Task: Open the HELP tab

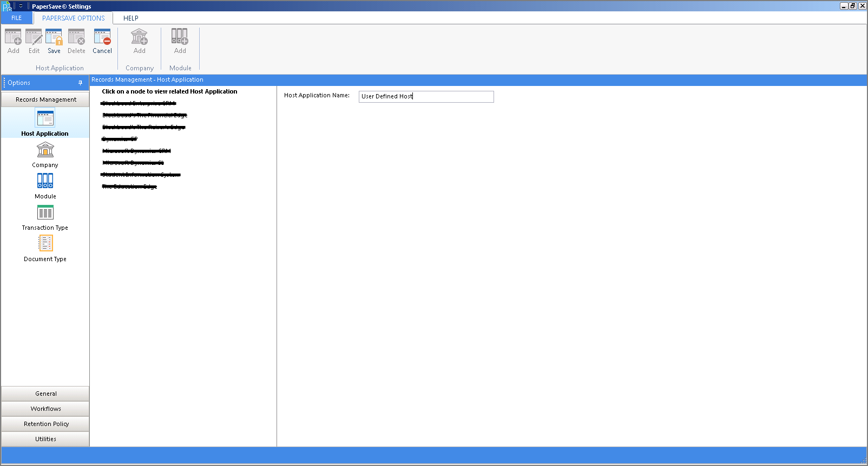Action: [x=131, y=18]
